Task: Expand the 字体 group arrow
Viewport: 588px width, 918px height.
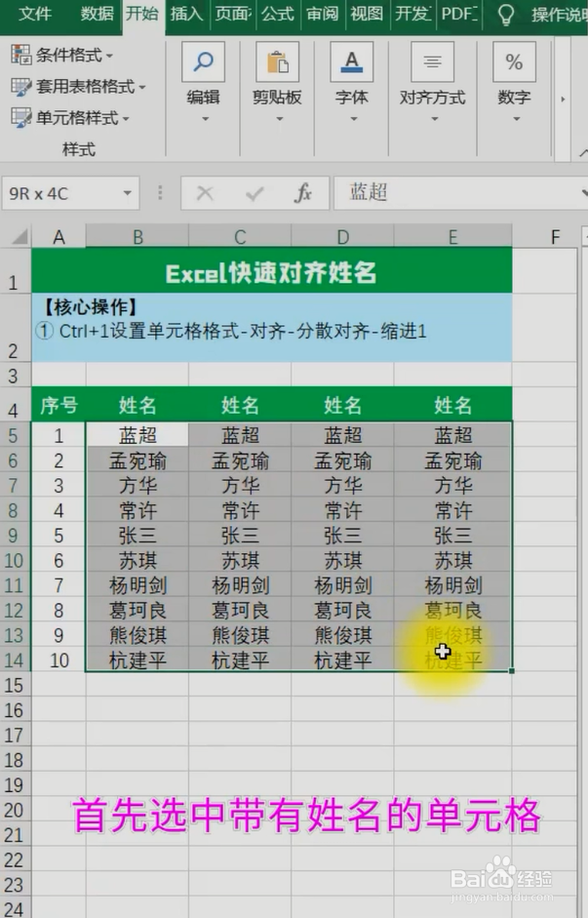Action: (x=353, y=119)
